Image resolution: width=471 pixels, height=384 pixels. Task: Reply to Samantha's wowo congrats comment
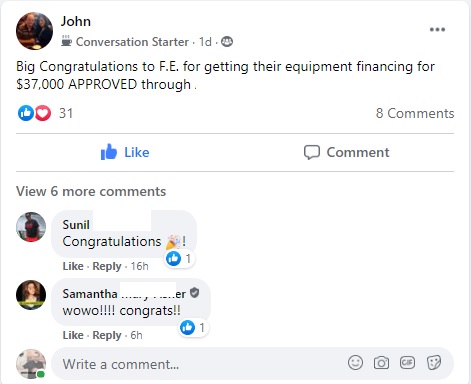[107, 335]
